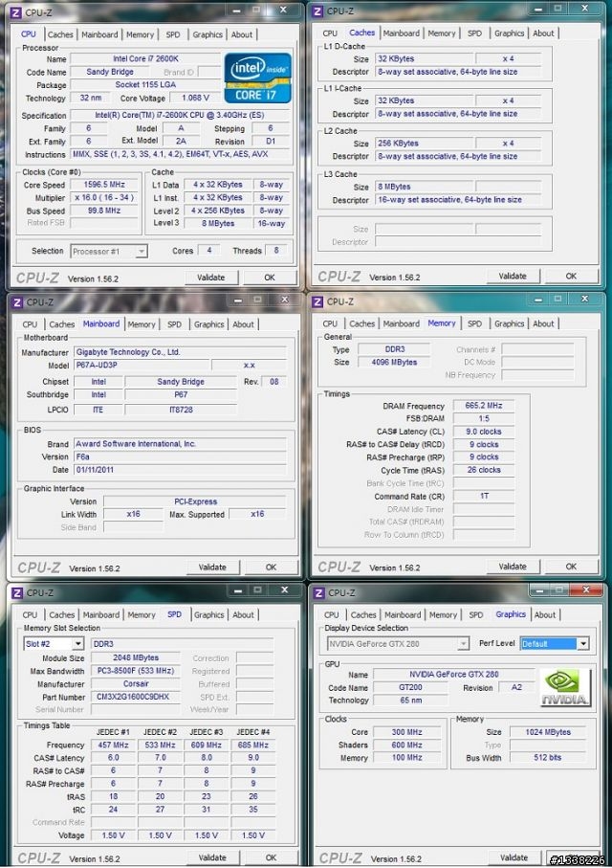Click the CPU-Z title icon of Mainboard window
Image resolution: width=612 pixels, height=868 pixels.
(17, 302)
